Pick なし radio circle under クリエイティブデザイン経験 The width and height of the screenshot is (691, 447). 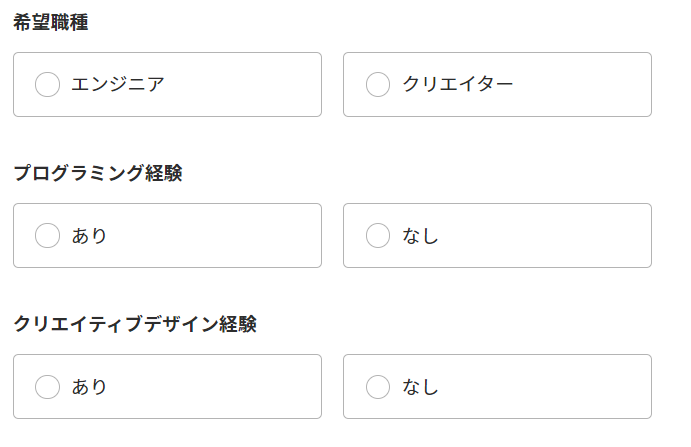(x=378, y=386)
